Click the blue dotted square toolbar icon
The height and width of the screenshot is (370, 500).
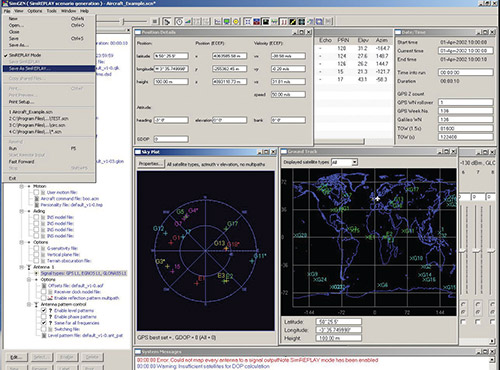[247, 22]
